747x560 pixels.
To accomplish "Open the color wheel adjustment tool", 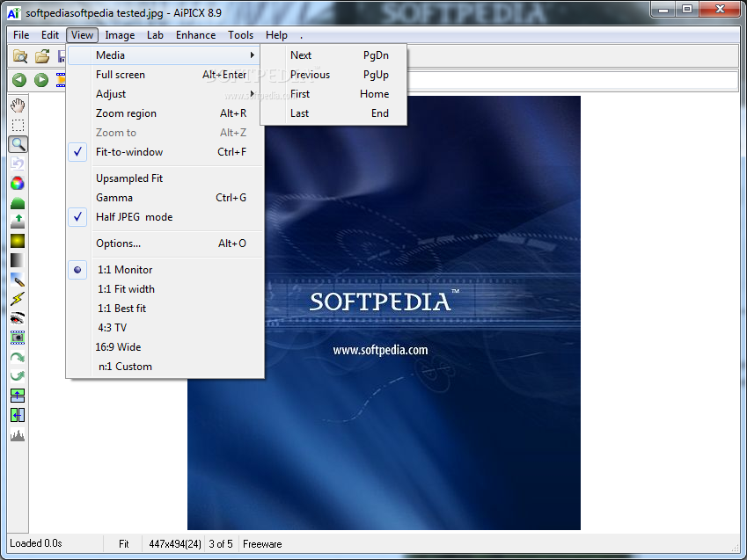I will click(x=18, y=184).
